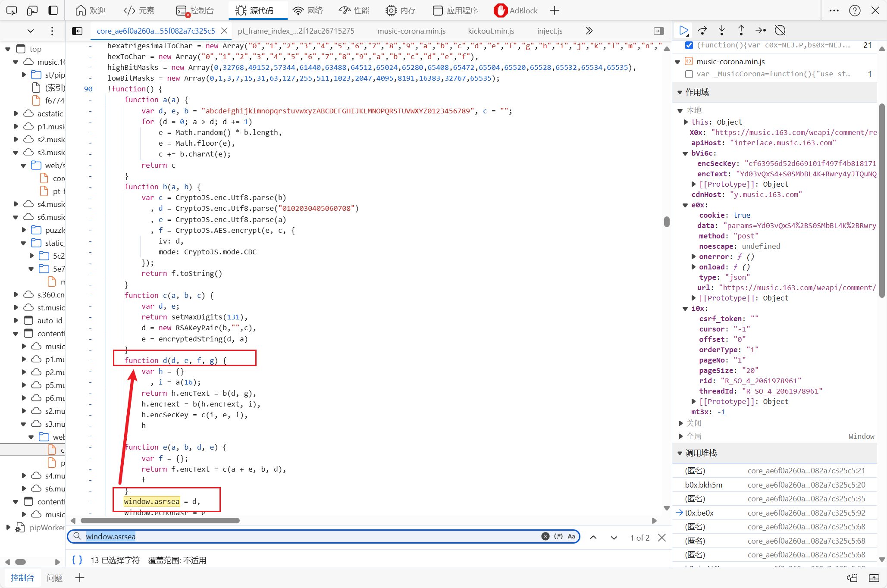Open inject.js file tab

(x=550, y=31)
